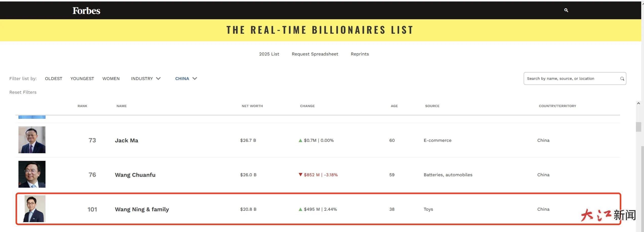Open Wang Chuanfu's profile photo
644x232 pixels.
32,174
